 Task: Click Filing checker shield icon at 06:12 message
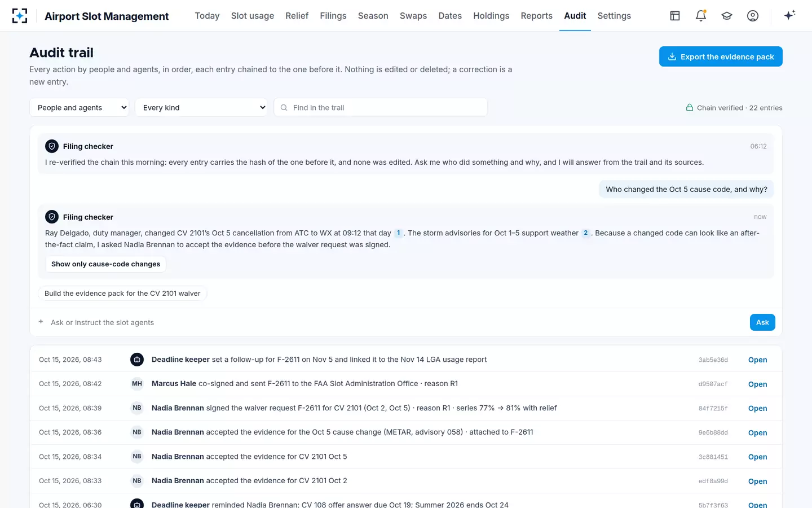coord(52,146)
